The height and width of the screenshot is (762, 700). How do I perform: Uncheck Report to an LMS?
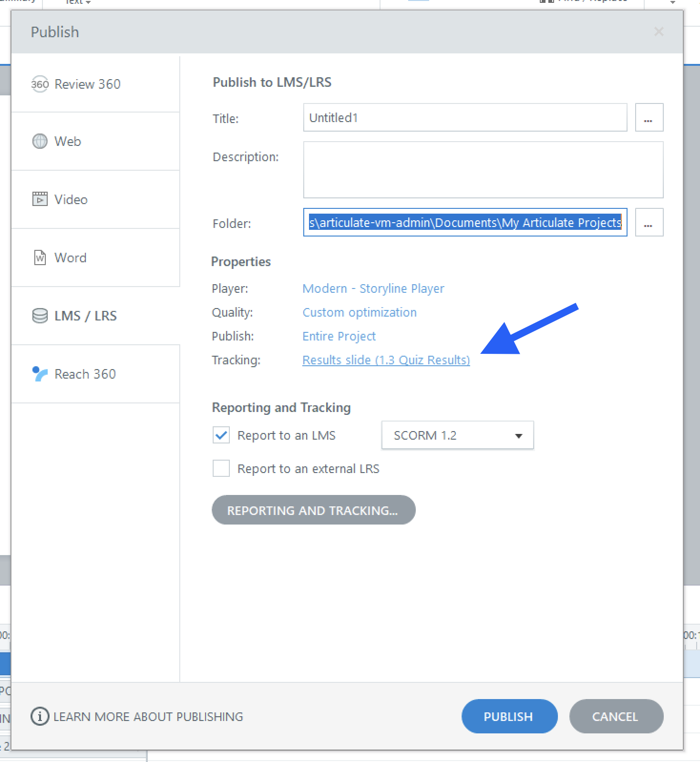221,435
